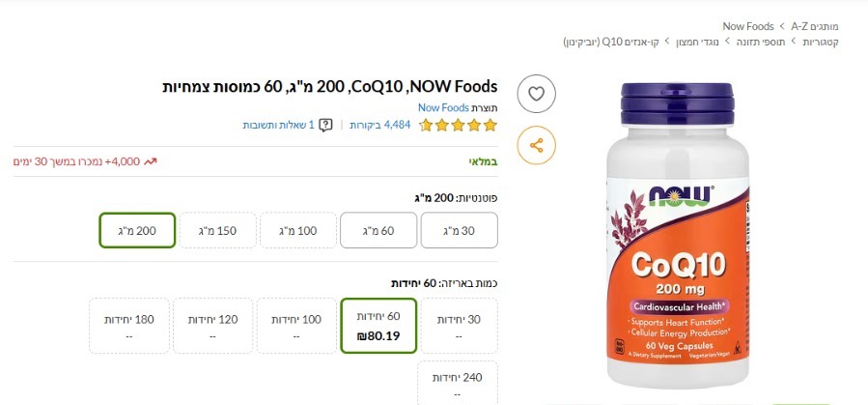Select the 60 מ"ג potency option
This screenshot has height=405, width=868.
(x=378, y=230)
